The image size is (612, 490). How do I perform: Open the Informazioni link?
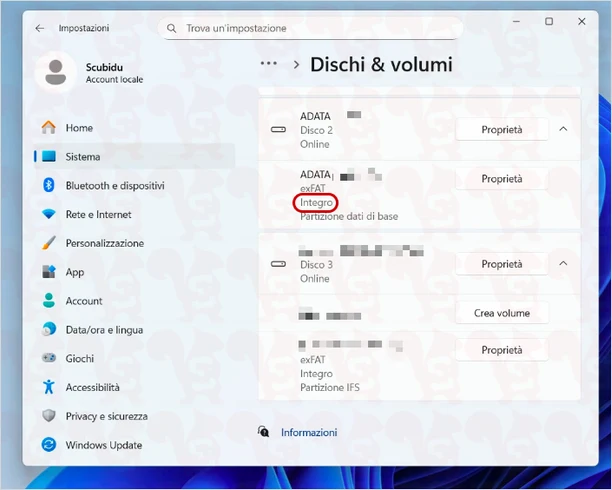pos(309,432)
